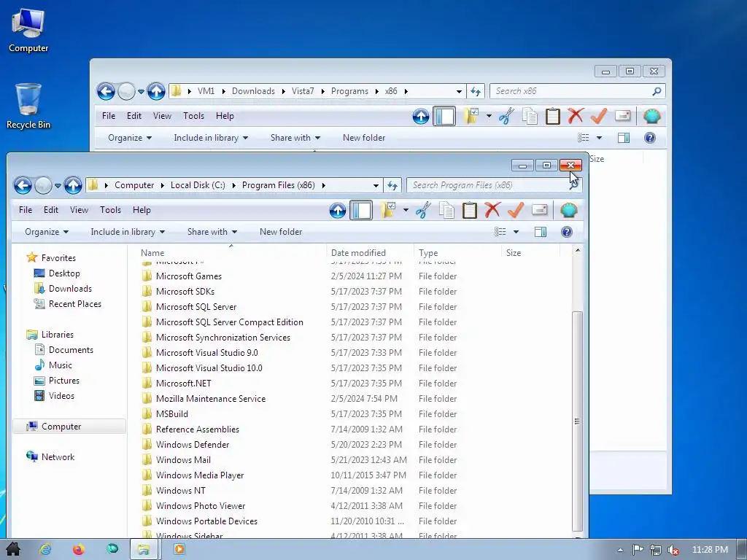The image size is (747, 560).
Task: Click Downloads in the x86 window breadcrumb
Action: pyautogui.click(x=253, y=91)
